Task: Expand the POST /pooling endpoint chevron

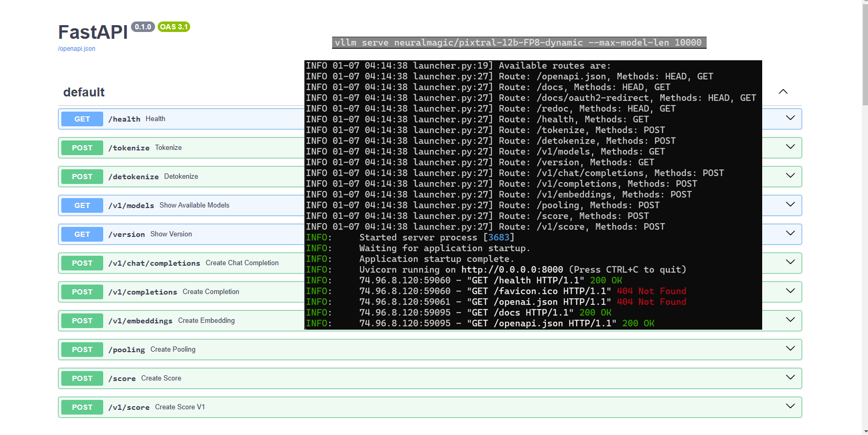Action: click(790, 349)
